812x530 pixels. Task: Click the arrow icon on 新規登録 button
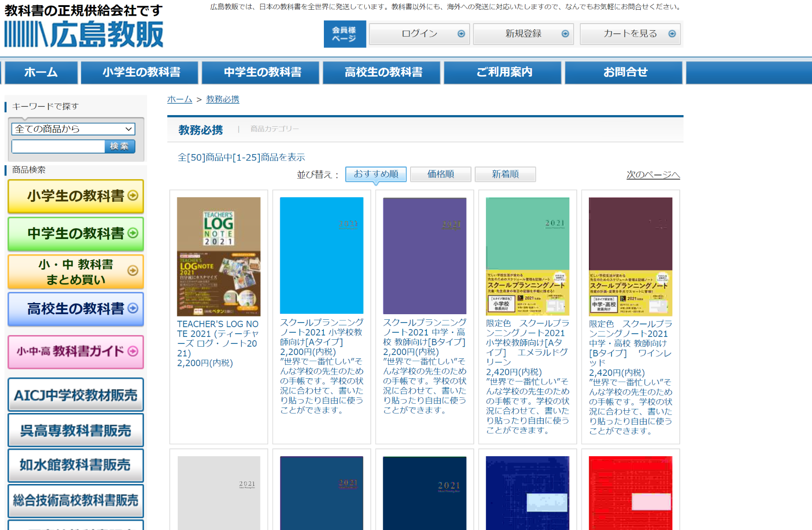point(565,34)
